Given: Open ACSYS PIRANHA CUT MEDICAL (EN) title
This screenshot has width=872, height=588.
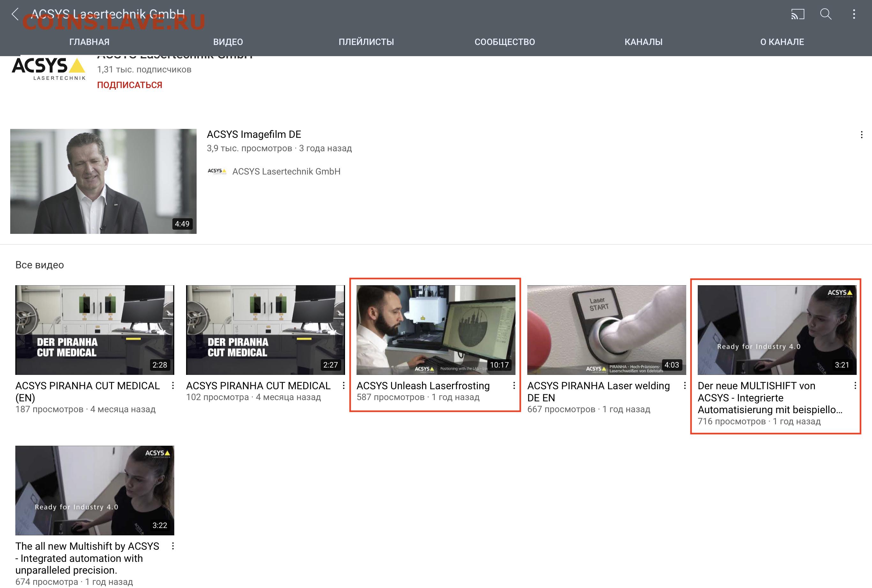Looking at the screenshot, I should pos(87,391).
